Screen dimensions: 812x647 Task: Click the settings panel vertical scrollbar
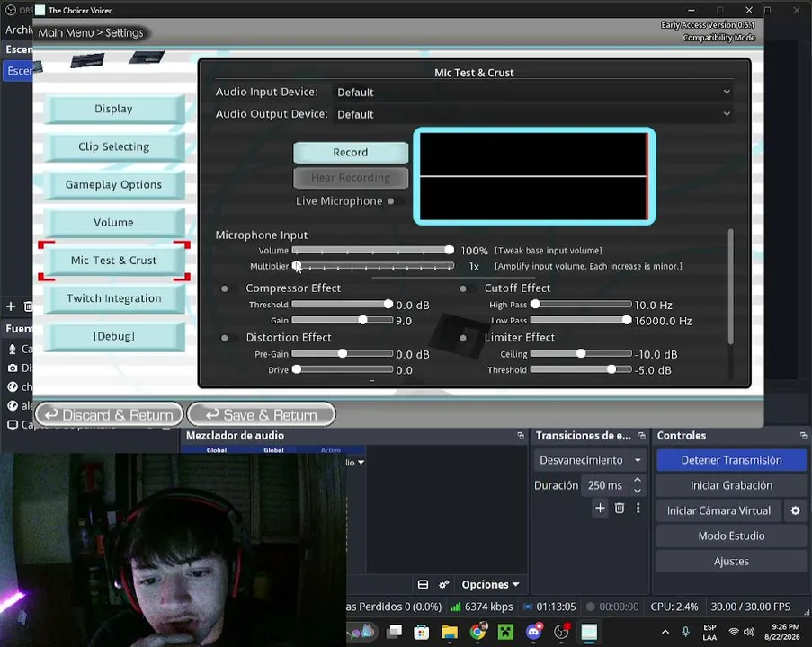coord(731,287)
